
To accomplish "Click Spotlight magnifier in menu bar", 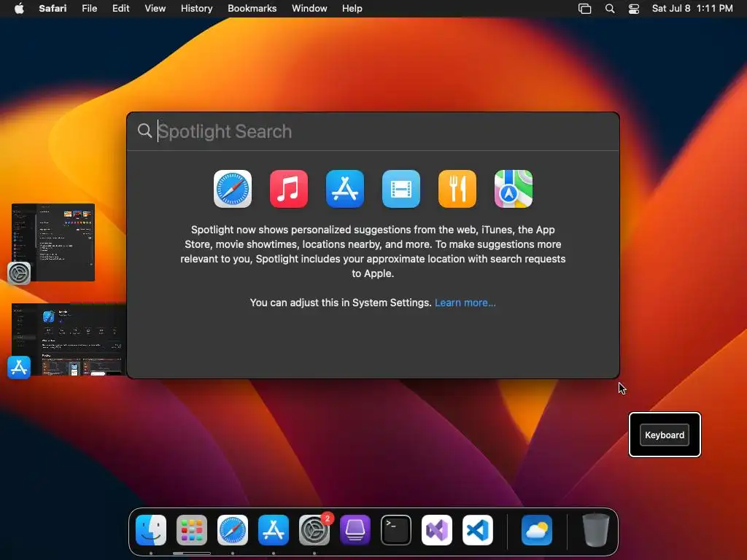I will click(x=610, y=9).
